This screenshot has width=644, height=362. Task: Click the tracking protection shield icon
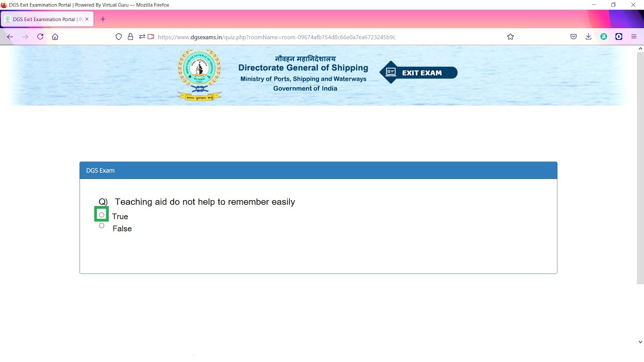119,37
